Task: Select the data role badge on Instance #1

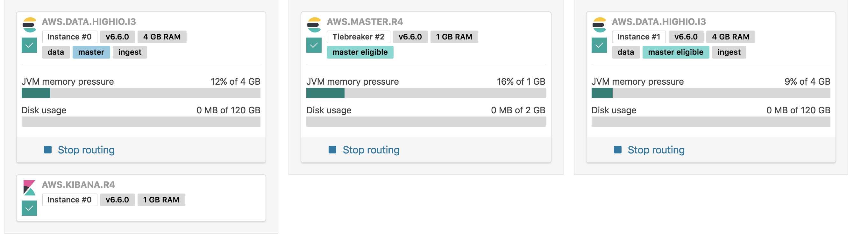Action: tap(625, 52)
